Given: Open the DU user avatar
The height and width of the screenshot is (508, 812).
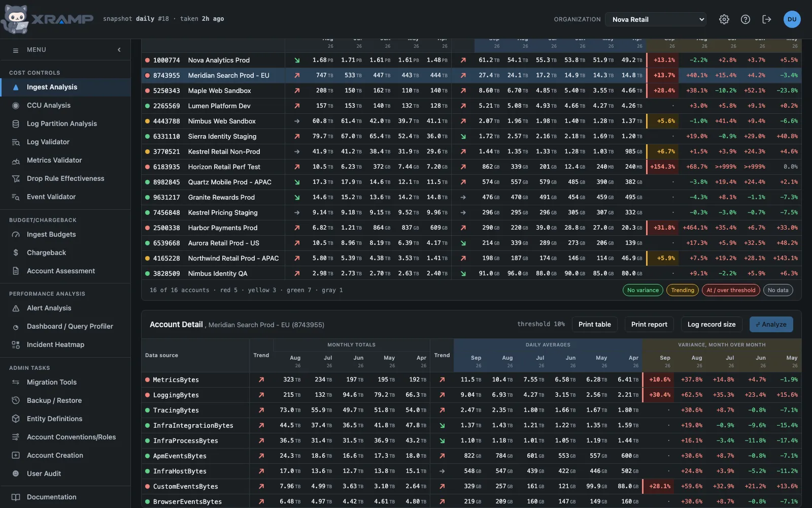Looking at the screenshot, I should 792,19.
